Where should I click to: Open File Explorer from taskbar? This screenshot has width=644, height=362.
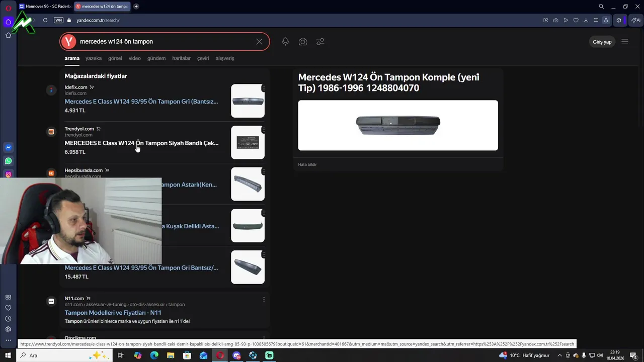pyautogui.click(x=171, y=355)
